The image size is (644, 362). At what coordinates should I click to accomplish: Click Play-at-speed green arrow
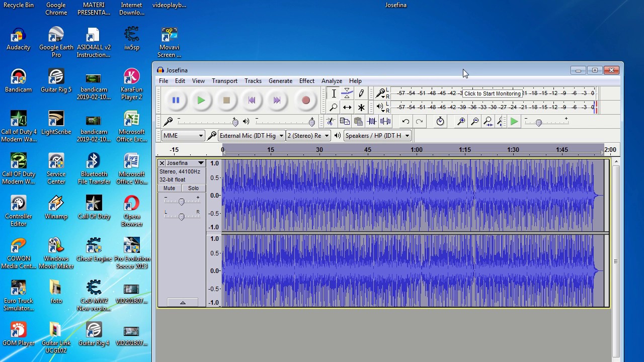tap(514, 122)
